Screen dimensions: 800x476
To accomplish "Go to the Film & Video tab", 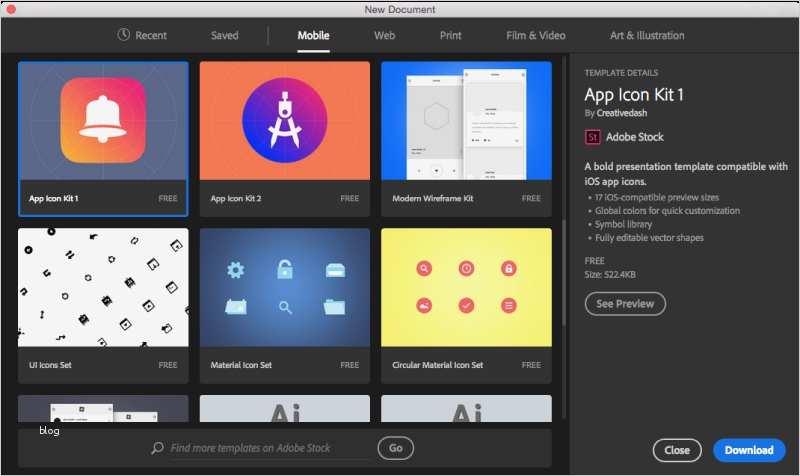I will [x=536, y=35].
